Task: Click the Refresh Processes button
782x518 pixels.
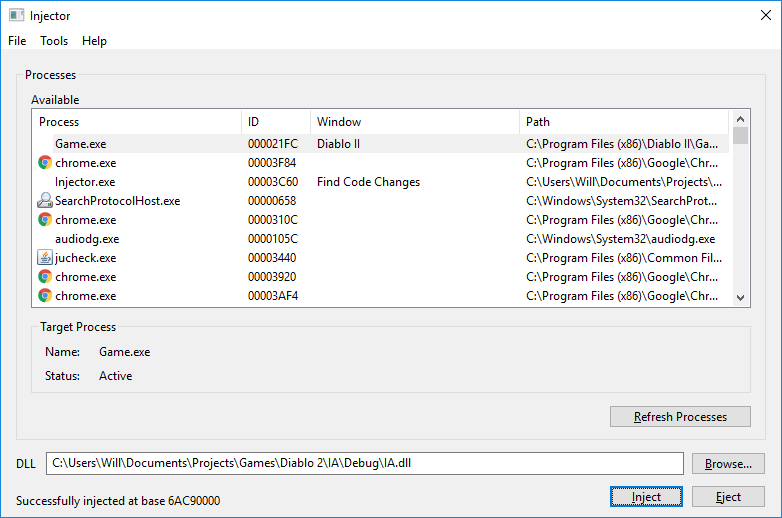Action: tap(680, 416)
